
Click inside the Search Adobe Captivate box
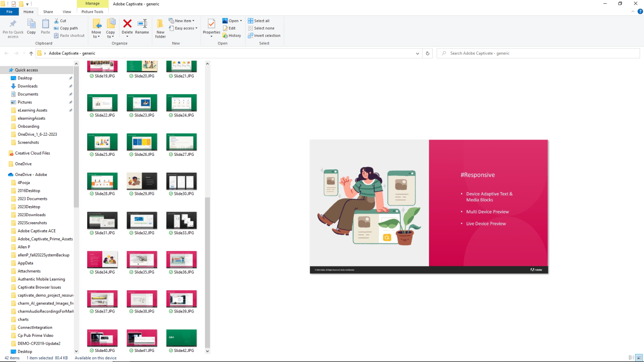503,53
